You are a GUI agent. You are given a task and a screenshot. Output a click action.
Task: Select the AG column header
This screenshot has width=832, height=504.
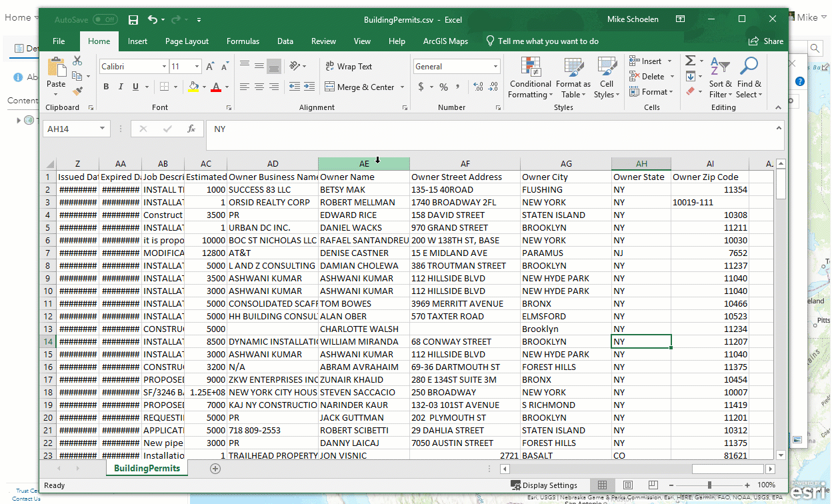(566, 164)
